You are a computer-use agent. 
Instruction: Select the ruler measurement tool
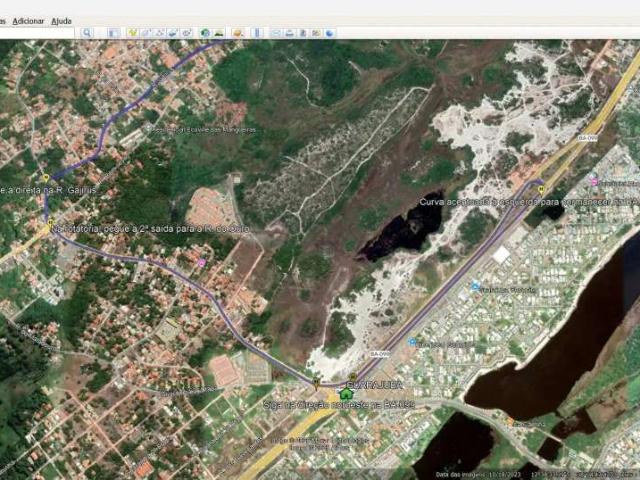(x=257, y=33)
